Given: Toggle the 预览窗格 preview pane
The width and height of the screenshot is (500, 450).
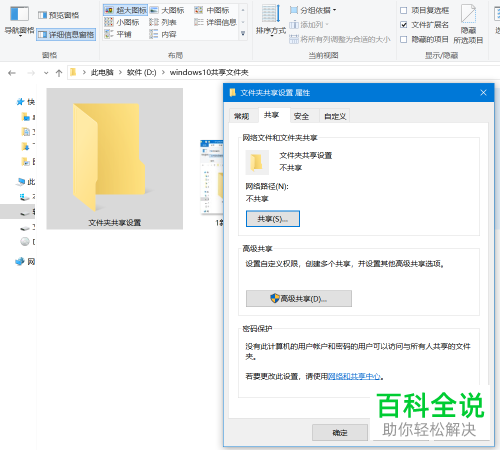Looking at the screenshot, I should [58, 15].
